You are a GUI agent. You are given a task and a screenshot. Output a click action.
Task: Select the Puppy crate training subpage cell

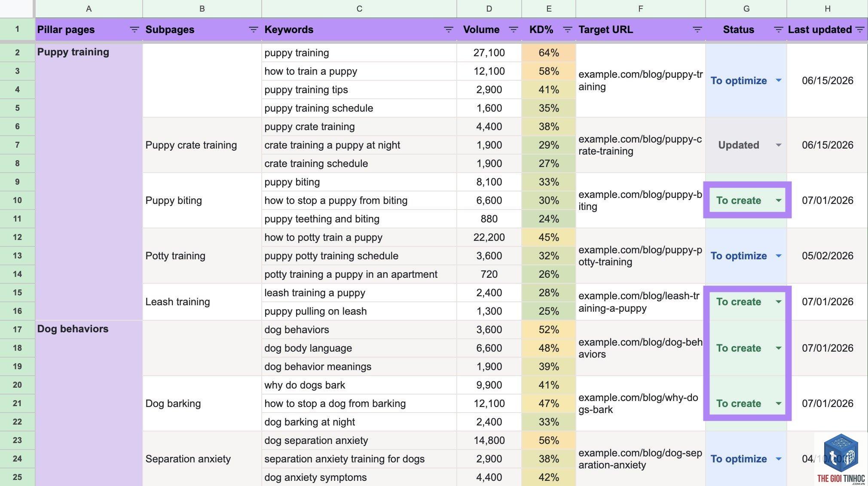[202, 145]
